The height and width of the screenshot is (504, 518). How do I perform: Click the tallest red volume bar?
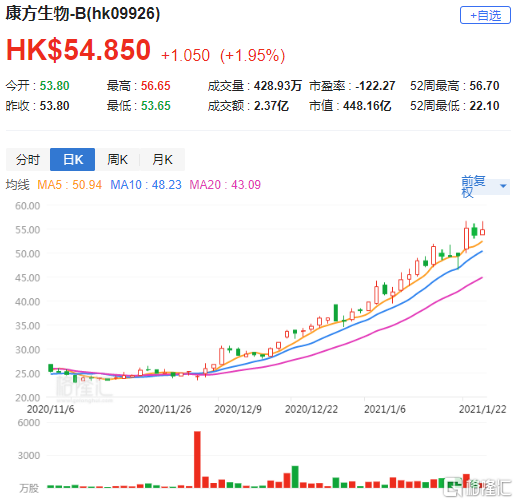pos(197,460)
